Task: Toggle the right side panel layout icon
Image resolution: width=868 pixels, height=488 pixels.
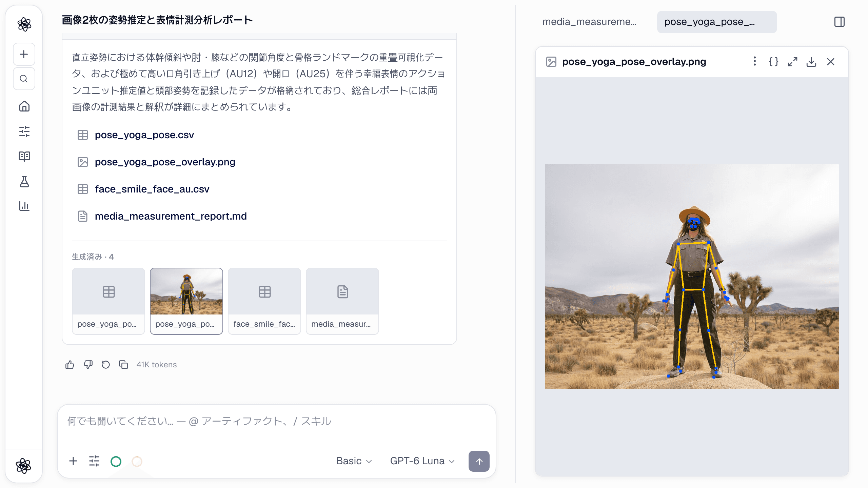Action: [x=840, y=22]
